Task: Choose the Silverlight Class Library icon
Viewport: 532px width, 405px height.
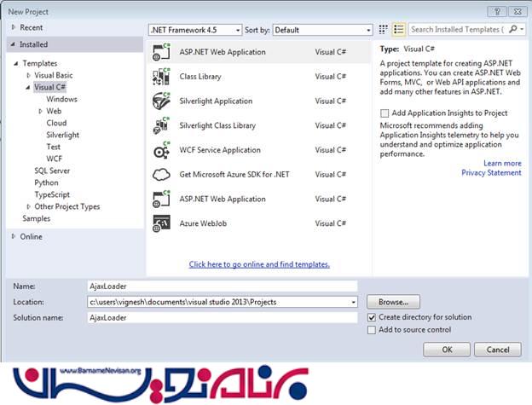Action: pyautogui.click(x=162, y=125)
